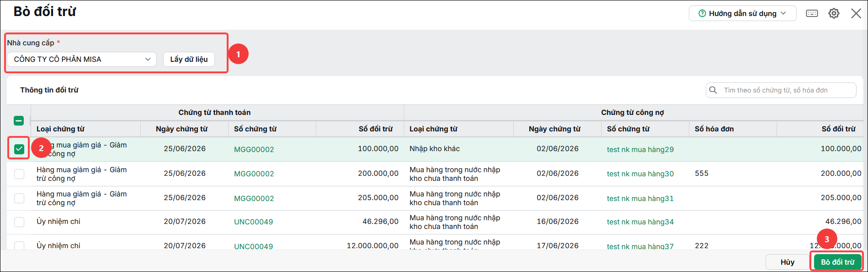868x272 pixels.
Task: Open voucher link MGG00002 in first row
Action: (x=254, y=149)
